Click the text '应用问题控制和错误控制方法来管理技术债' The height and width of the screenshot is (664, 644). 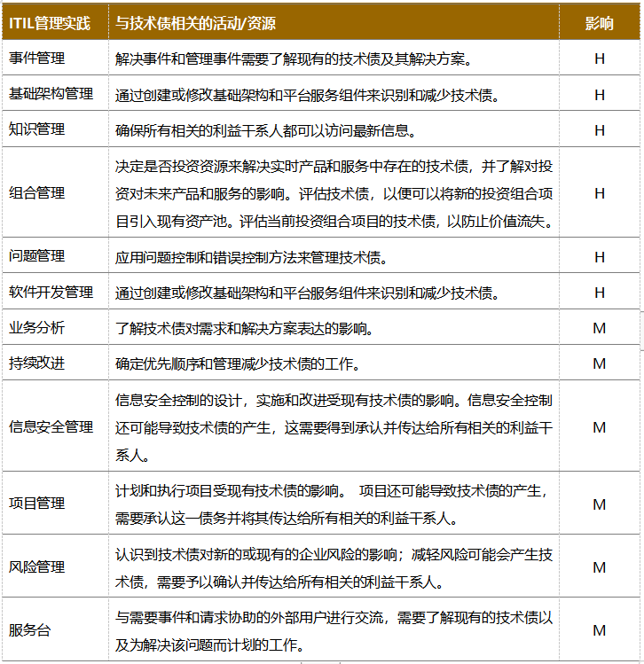pos(252,257)
